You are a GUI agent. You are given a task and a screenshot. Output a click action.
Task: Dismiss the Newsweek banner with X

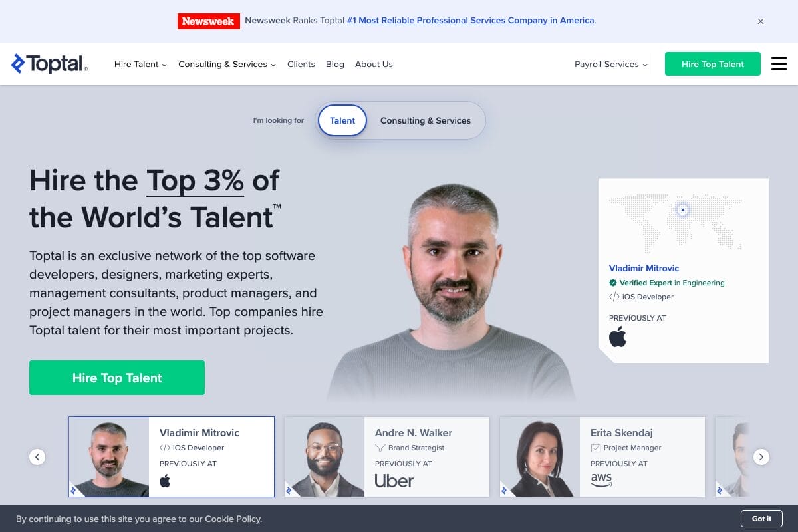click(761, 21)
